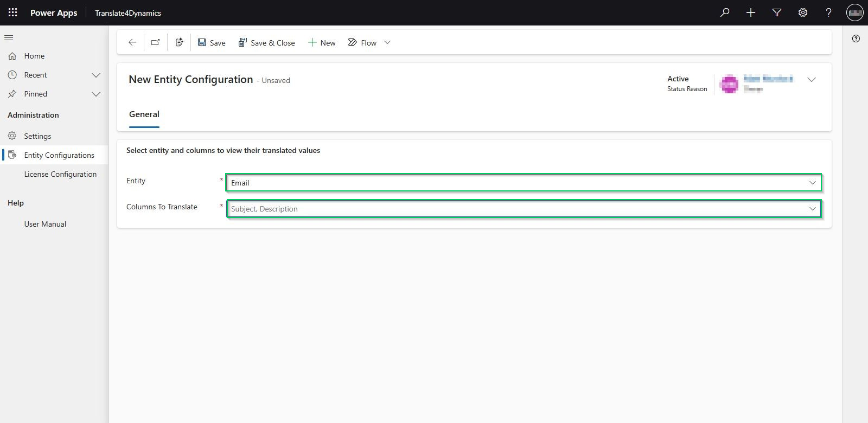Select the General tab
The image size is (868, 423).
click(x=144, y=114)
